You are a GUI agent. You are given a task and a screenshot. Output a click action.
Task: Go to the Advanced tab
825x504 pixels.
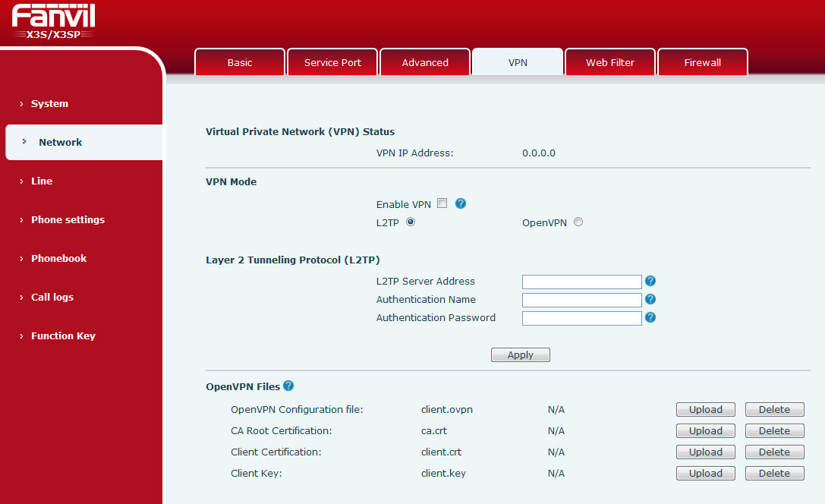click(425, 62)
